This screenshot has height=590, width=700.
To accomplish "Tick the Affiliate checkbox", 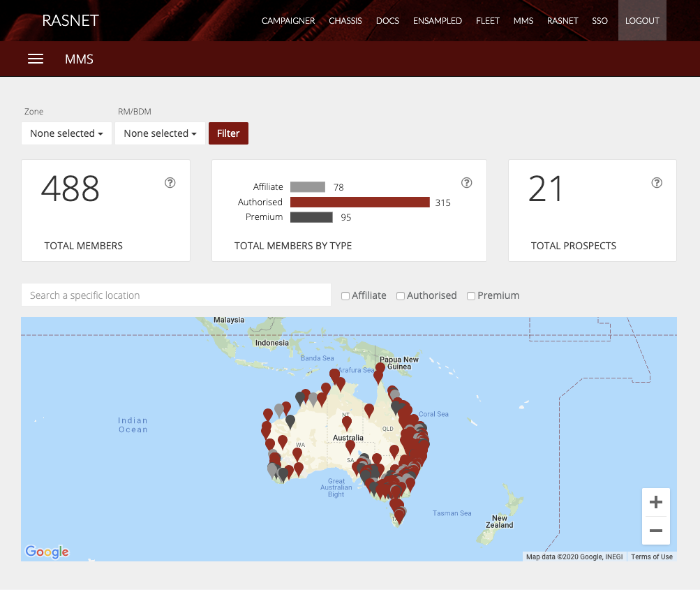I will (345, 296).
